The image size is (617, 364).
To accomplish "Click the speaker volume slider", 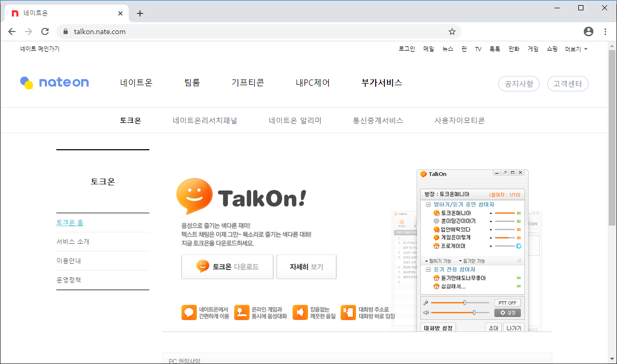I will [x=459, y=312].
